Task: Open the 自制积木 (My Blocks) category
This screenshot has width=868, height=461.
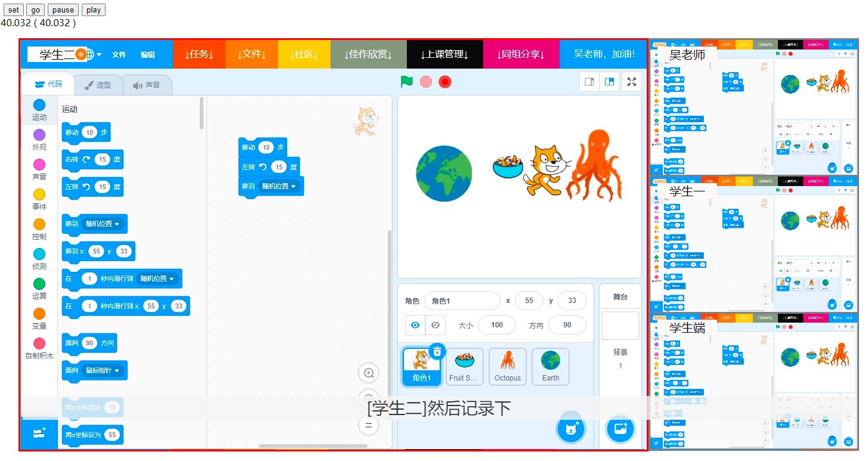Action: pos(39,348)
